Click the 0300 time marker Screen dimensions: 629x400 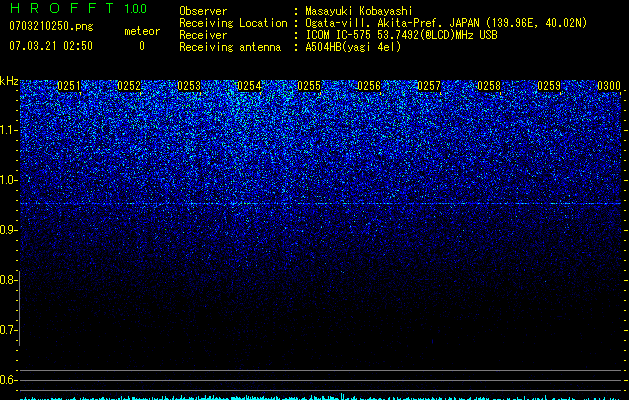click(x=609, y=86)
